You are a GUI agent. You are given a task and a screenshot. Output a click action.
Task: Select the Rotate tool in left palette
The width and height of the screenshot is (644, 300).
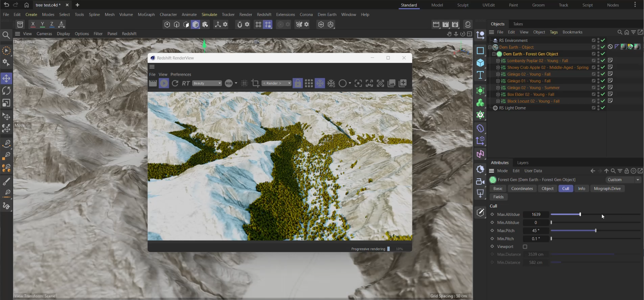click(6, 91)
